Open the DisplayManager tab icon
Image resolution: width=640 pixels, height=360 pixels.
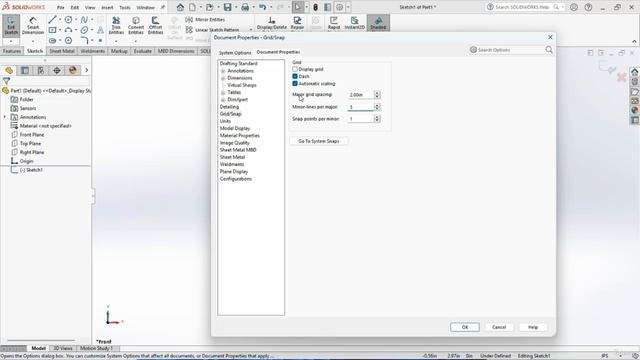(73, 70)
